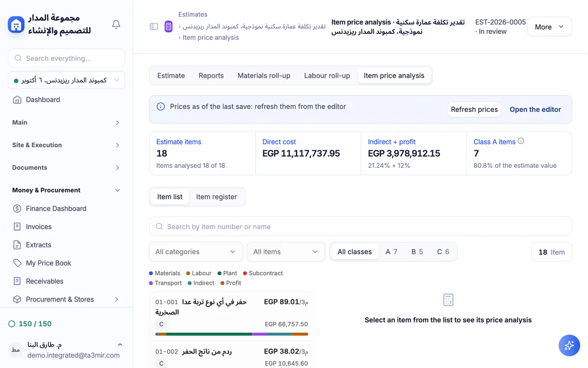The image size is (588, 368).
Task: Expand the Procurement & Stores submenu chevron
Action: [117, 299]
